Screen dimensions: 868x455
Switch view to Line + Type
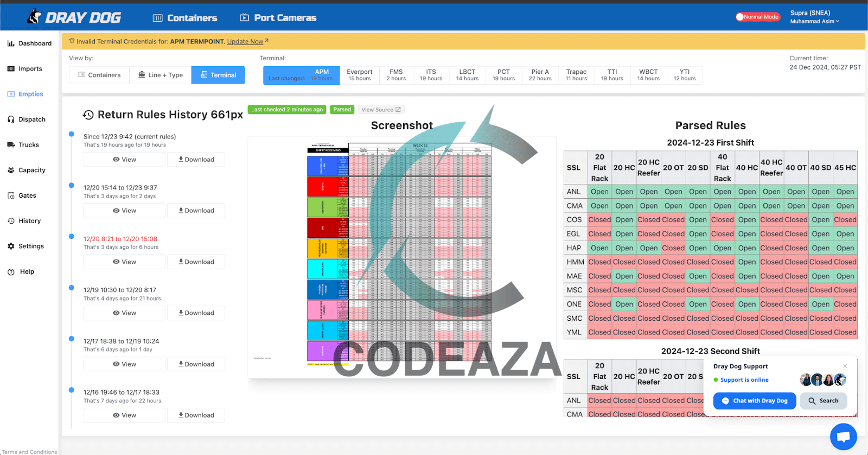pos(161,75)
